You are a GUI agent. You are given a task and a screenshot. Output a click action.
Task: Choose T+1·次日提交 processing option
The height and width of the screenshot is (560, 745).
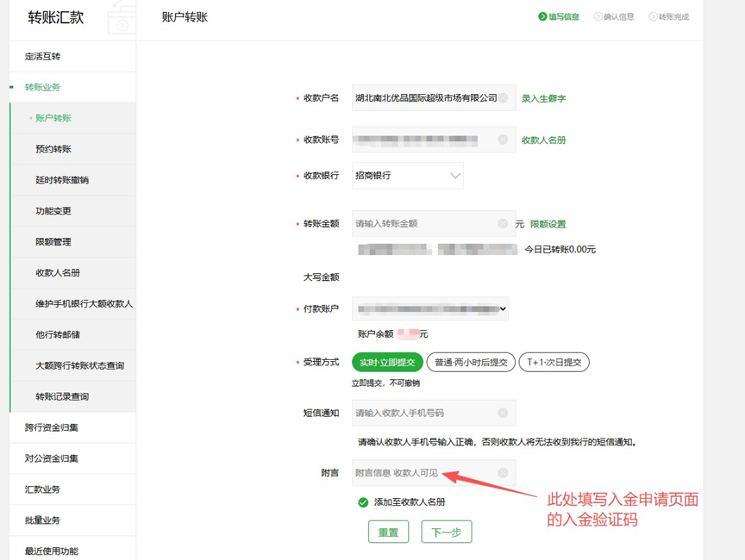[554, 362]
